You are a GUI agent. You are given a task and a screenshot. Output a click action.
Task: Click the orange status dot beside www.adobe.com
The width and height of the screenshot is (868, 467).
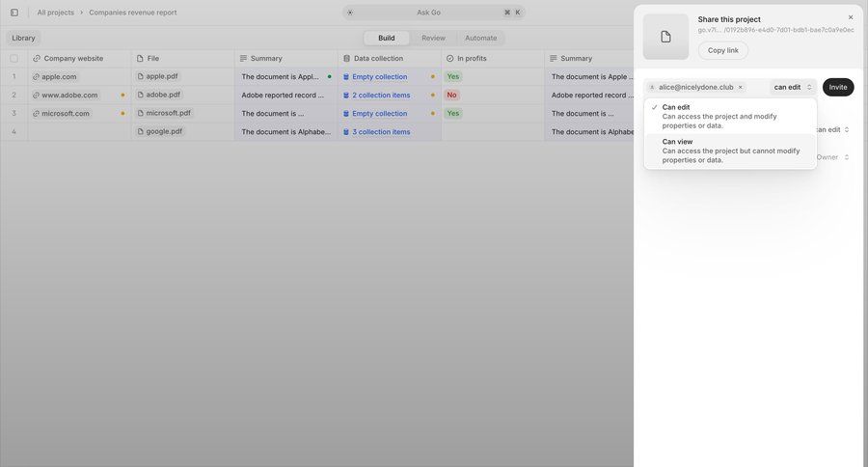[122, 96]
